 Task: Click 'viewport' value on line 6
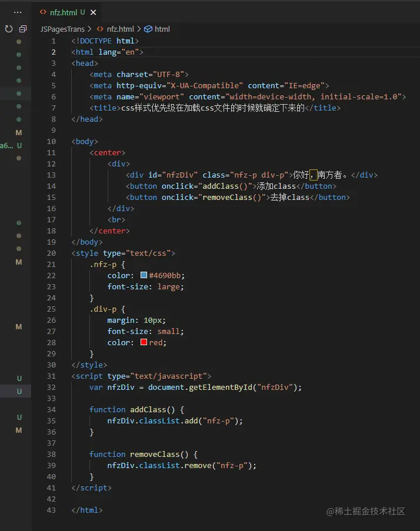coord(162,97)
